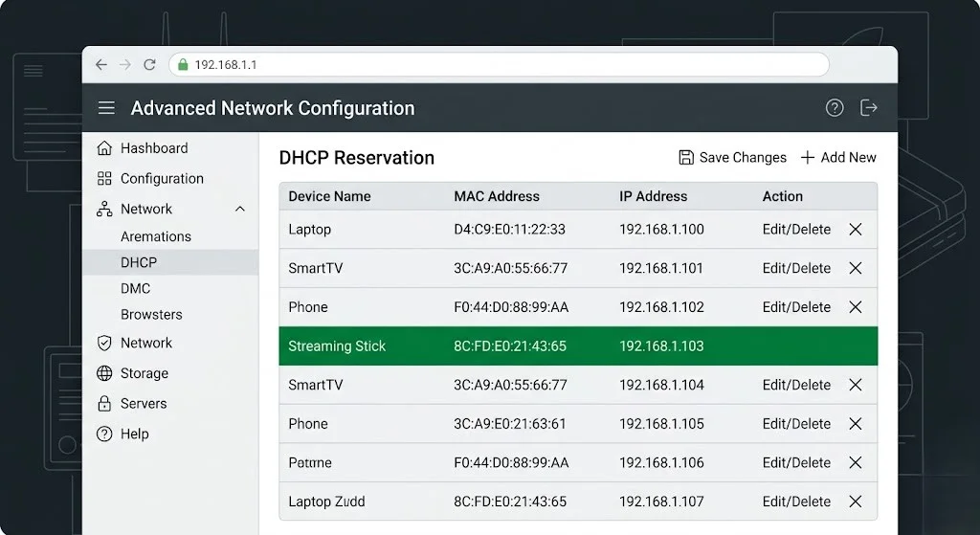Click the lock icon beside Servers
Image resolution: width=980 pixels, height=535 pixels.
(x=104, y=403)
